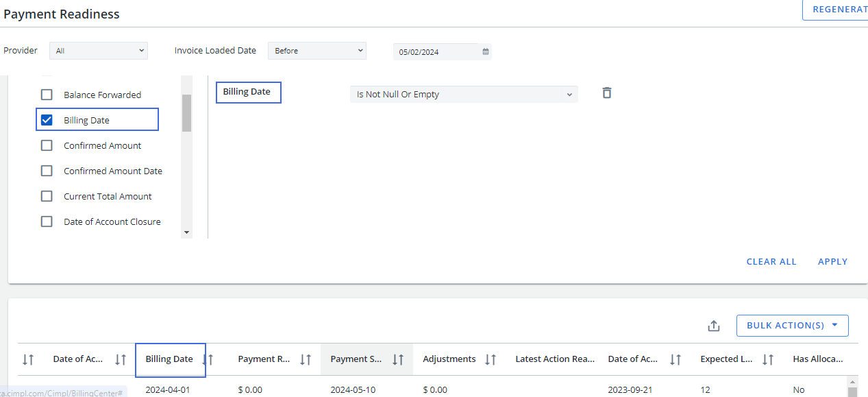Sort by Expected L... column arrows
The width and height of the screenshot is (868, 397).
pos(768,359)
